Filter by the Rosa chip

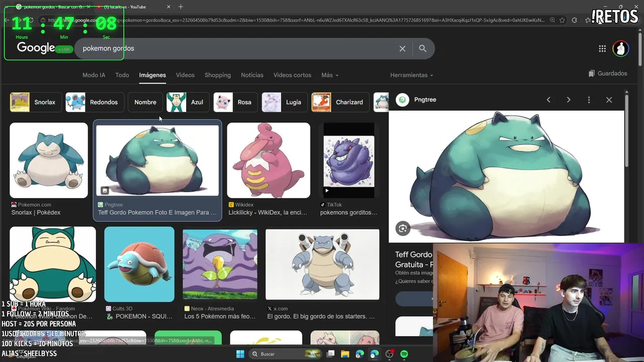235,102
